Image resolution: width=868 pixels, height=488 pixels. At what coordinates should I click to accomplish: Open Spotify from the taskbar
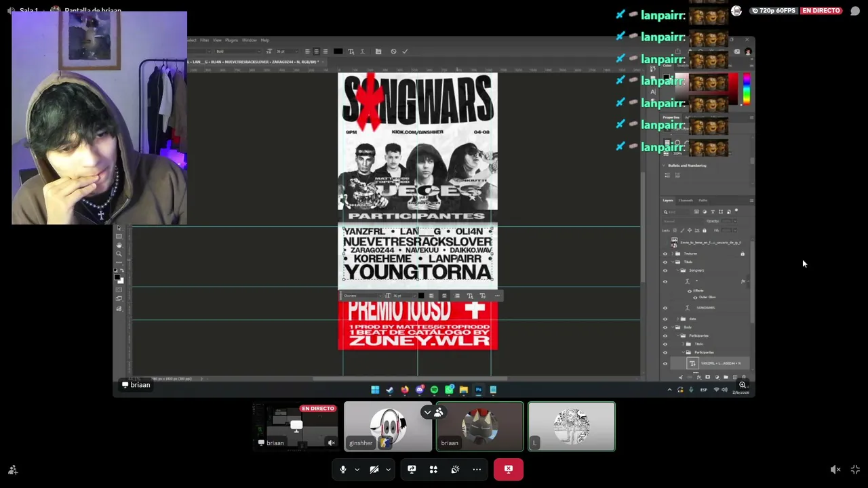tap(435, 390)
